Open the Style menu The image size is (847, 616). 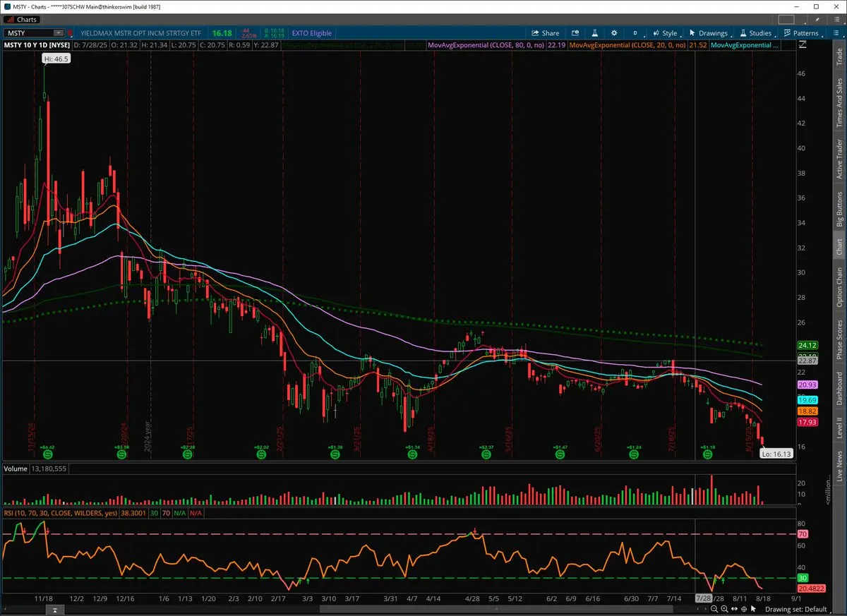click(665, 33)
